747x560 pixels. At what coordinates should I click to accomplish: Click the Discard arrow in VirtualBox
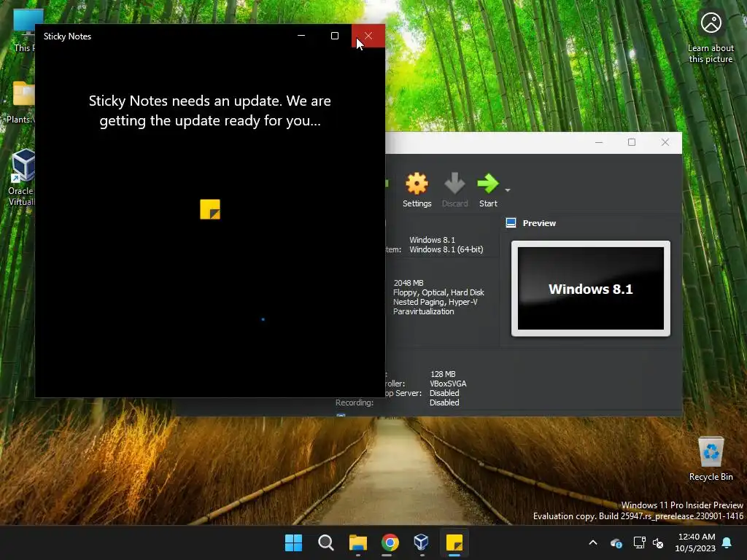[454, 190]
